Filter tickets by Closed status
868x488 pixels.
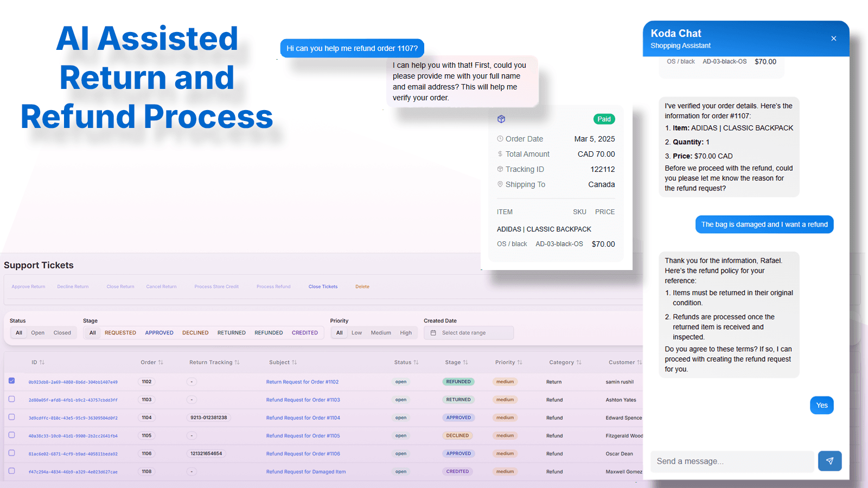pos(62,333)
